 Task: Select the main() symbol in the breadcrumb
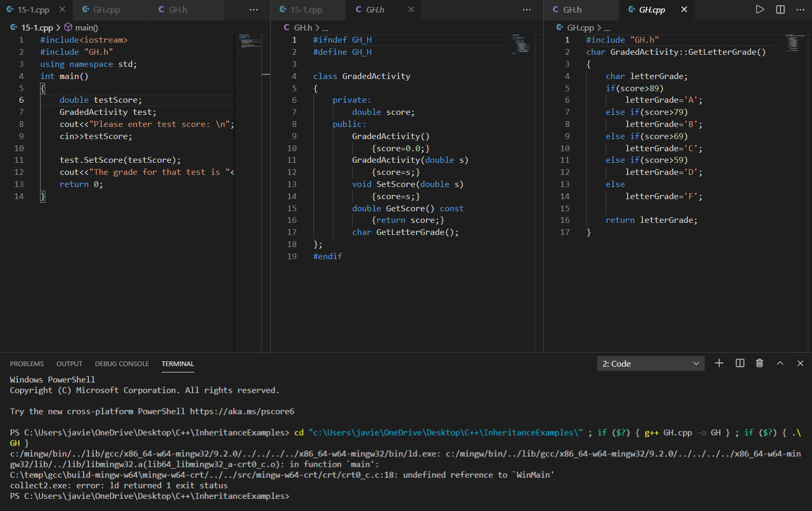[x=86, y=27]
